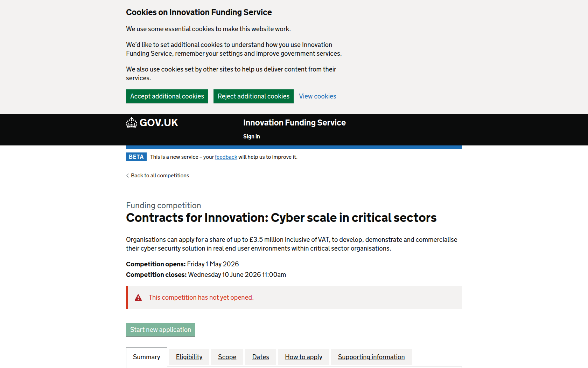The height and width of the screenshot is (368, 588).
Task: Click the blue BETA tag
Action: pos(136,157)
